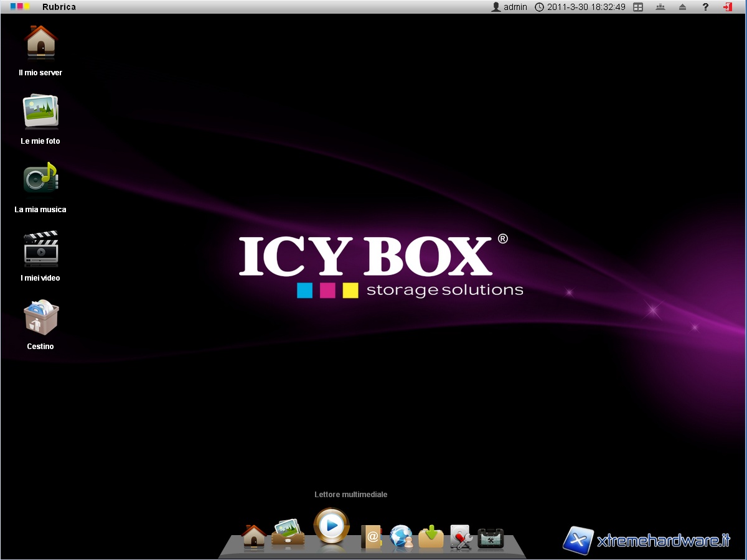Viewport: 747px width, 560px height.
Task: Open the disk tools icon in the dock
Action: click(x=461, y=537)
